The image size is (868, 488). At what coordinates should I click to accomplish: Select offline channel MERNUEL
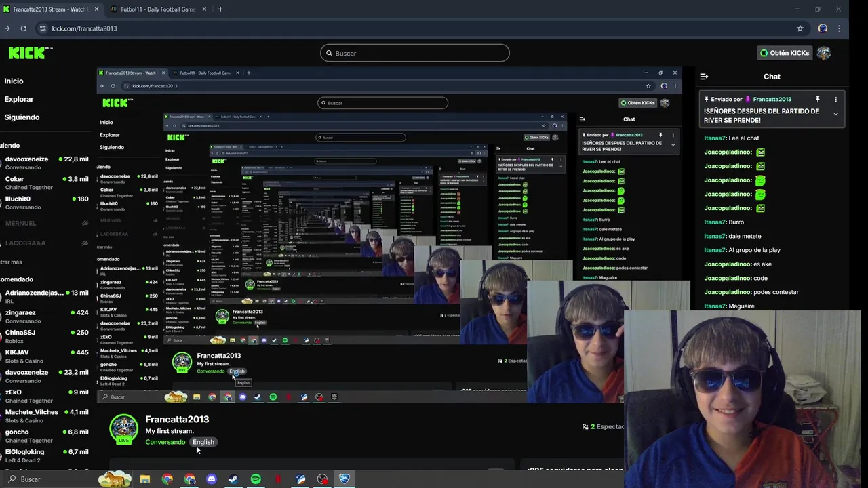point(44,223)
